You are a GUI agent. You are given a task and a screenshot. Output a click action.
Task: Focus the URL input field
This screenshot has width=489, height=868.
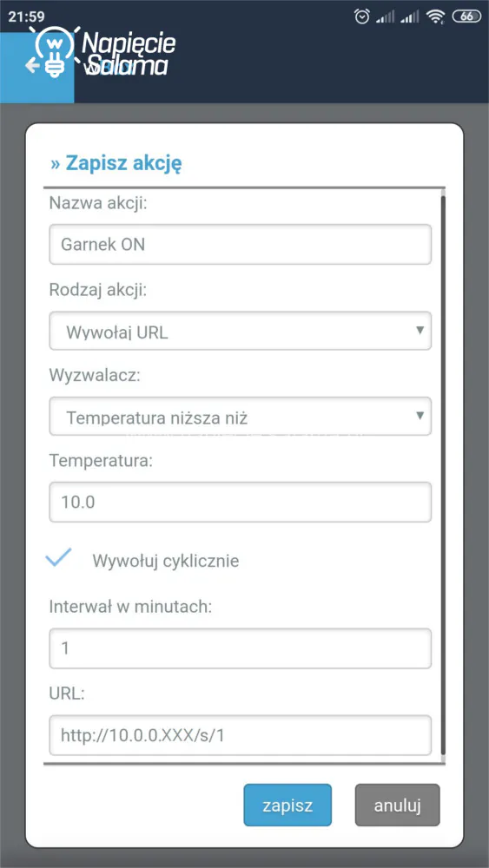coord(241,735)
